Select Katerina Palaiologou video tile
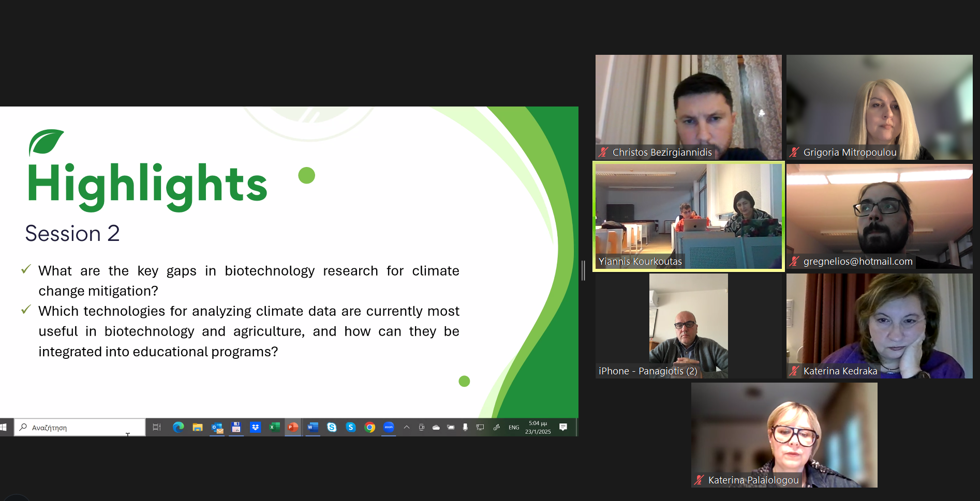This screenshot has width=980, height=501. click(x=784, y=435)
